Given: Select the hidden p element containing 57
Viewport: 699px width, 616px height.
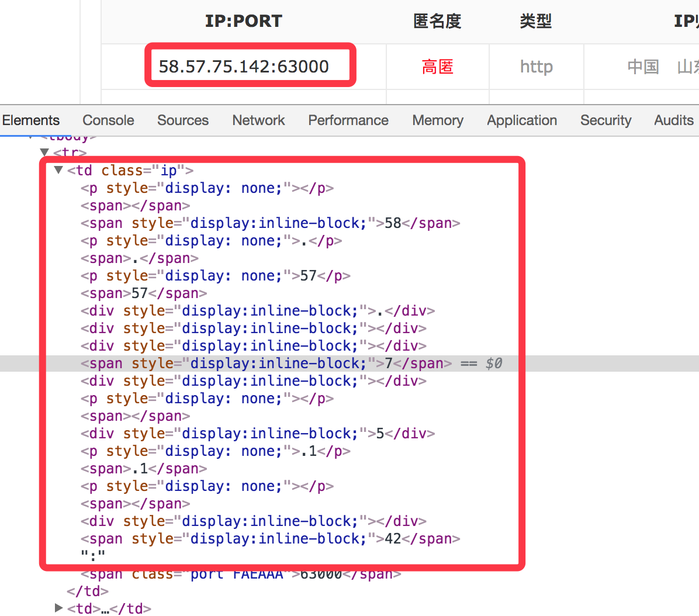Looking at the screenshot, I should tap(215, 276).
